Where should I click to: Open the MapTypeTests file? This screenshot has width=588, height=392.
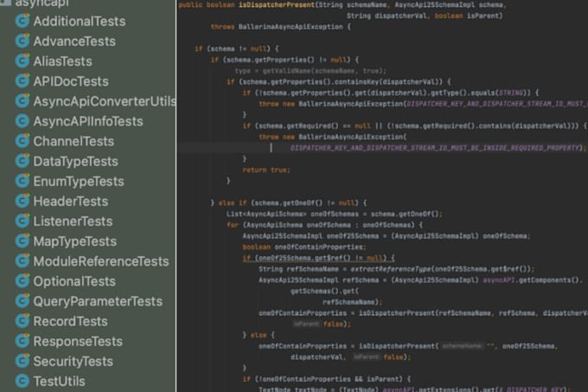pyautogui.click(x=74, y=241)
